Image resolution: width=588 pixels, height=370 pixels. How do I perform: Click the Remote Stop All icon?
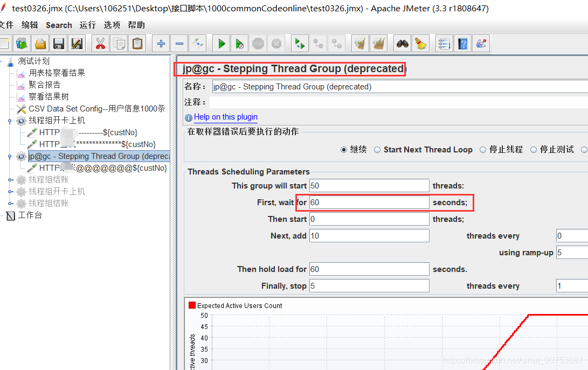(x=319, y=44)
